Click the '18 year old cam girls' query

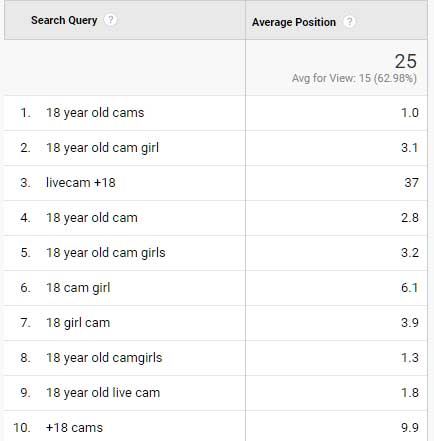point(106,253)
